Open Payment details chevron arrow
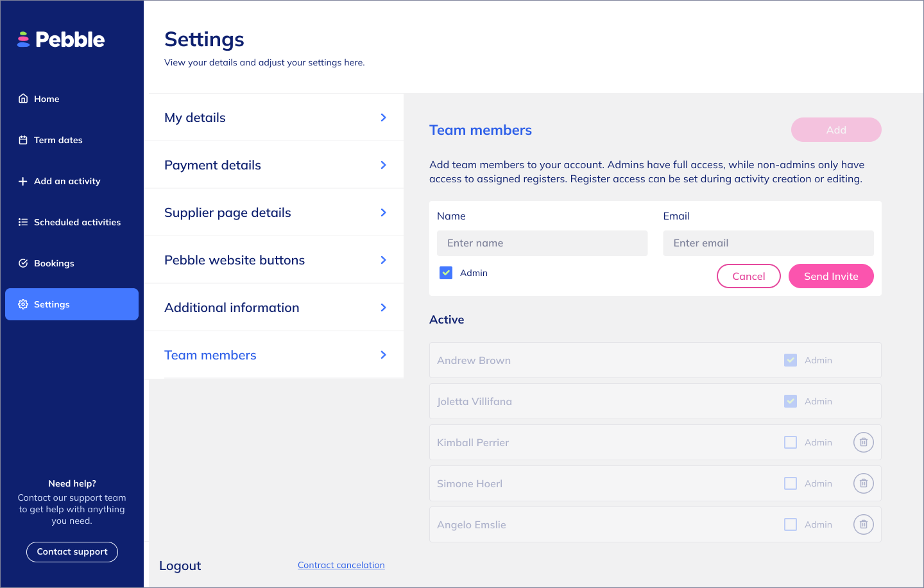This screenshot has width=924, height=588. (383, 165)
